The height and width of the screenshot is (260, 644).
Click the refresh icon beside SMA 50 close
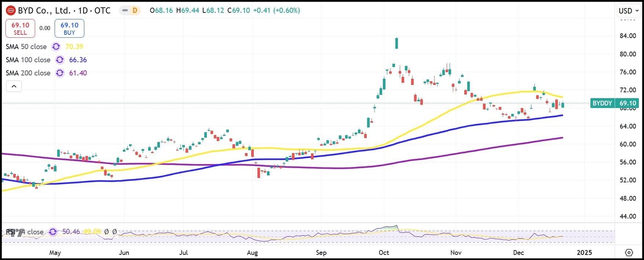pyautogui.click(x=56, y=46)
